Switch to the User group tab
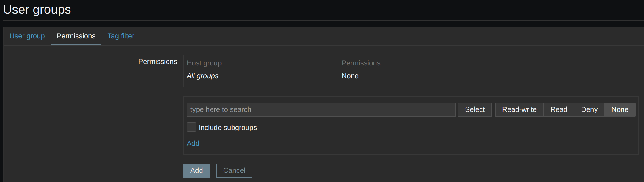Screen dimensions: 644x182 pos(27,36)
